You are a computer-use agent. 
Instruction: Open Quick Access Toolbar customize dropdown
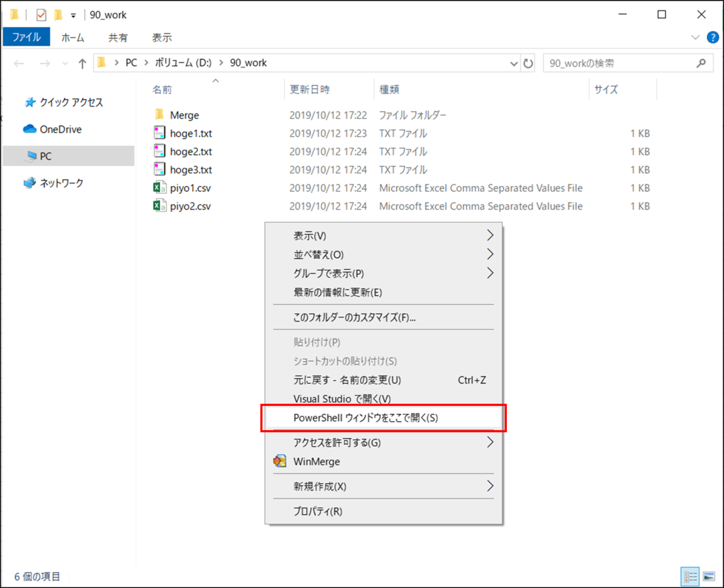point(73,15)
